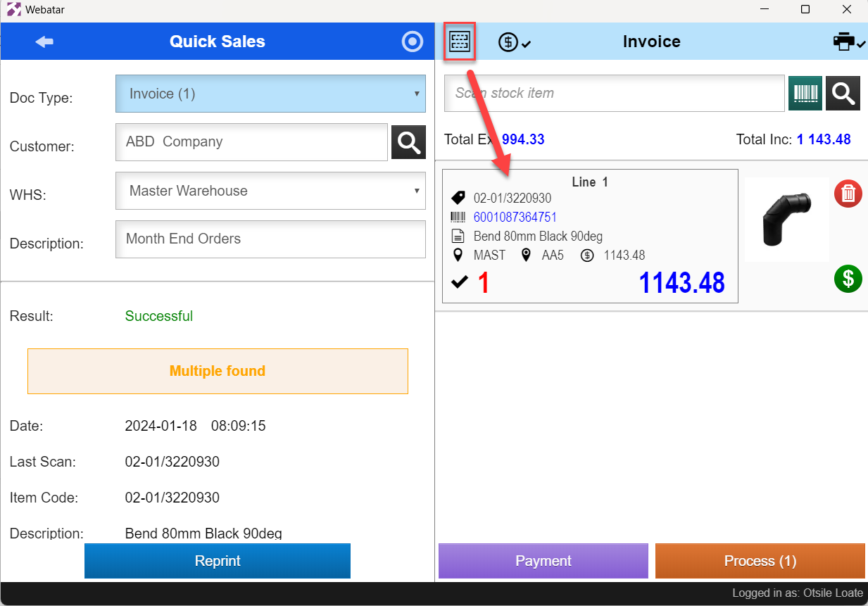
Task: Click the dollar-check pricing icon in Invoice header
Action: point(514,42)
